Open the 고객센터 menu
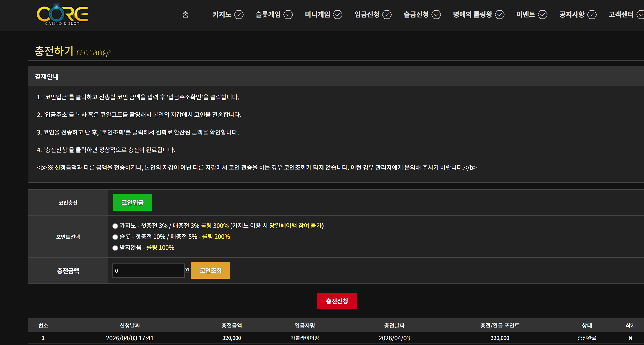Image resolution: width=644 pixels, height=345 pixels. 621,15
